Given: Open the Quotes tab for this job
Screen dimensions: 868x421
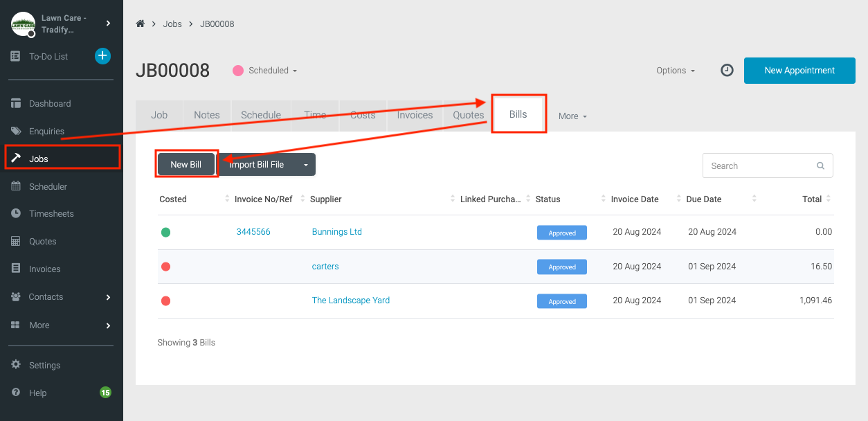Looking at the screenshot, I should (x=468, y=115).
